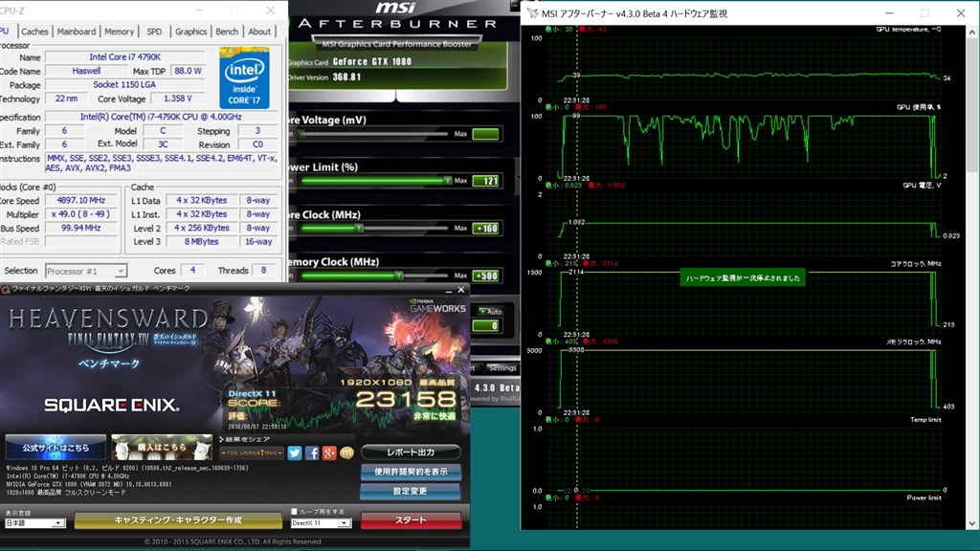Switch to the SPD tab in CPU-Z
Image resolution: width=980 pixels, height=551 pixels.
154,32
